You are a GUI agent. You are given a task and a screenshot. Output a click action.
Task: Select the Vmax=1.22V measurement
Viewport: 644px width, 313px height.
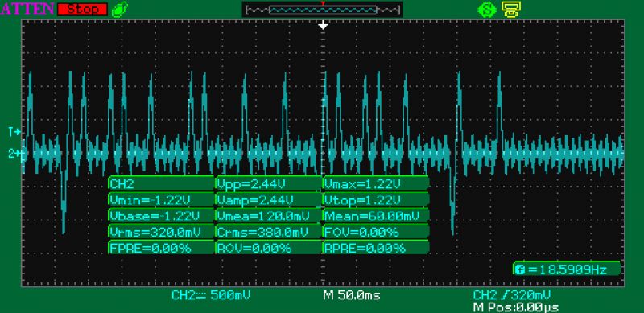[x=376, y=183]
